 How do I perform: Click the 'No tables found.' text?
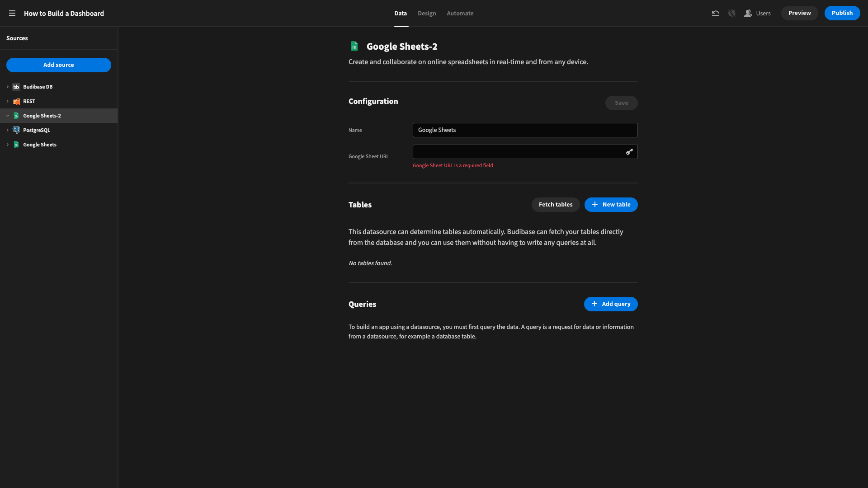[370, 263]
